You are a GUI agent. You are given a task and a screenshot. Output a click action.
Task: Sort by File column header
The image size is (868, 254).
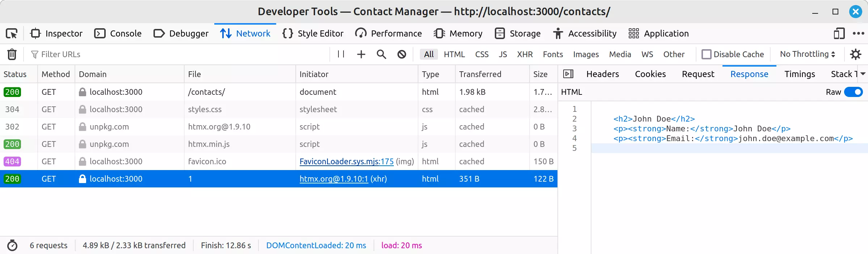point(240,74)
